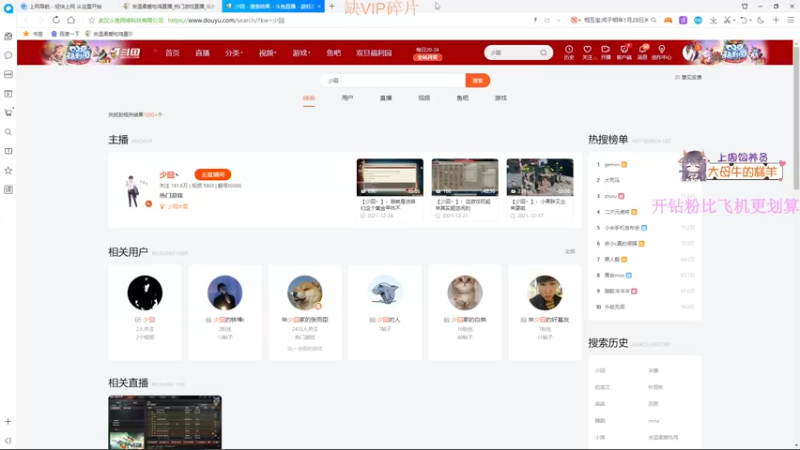The width and height of the screenshot is (800, 450).
Task: Go to browser home page icon
Action: 71,20
